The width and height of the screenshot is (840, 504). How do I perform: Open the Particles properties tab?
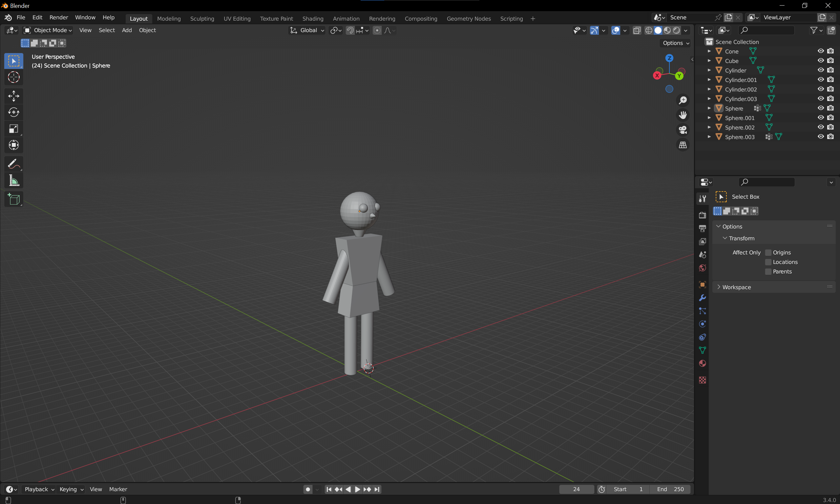coord(703,311)
